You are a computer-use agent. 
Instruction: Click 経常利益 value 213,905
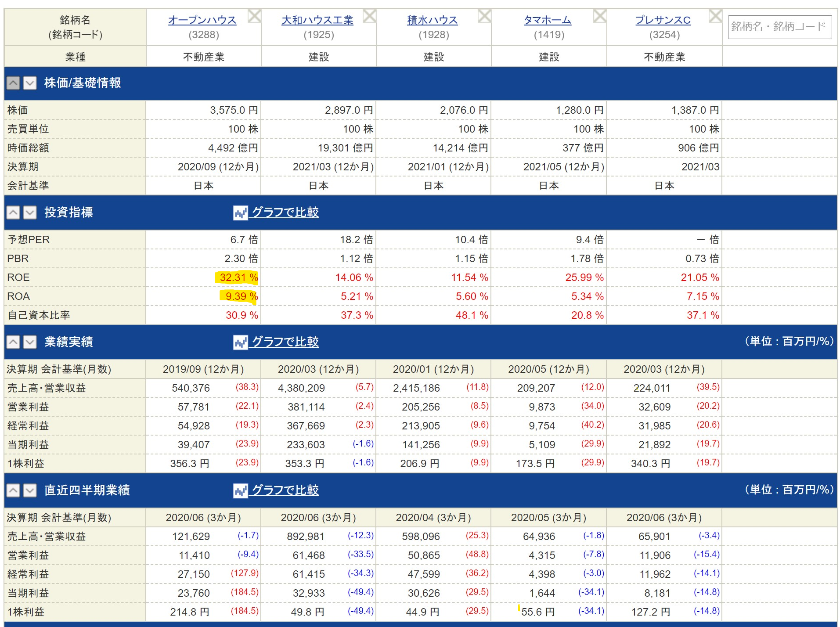pos(421,426)
